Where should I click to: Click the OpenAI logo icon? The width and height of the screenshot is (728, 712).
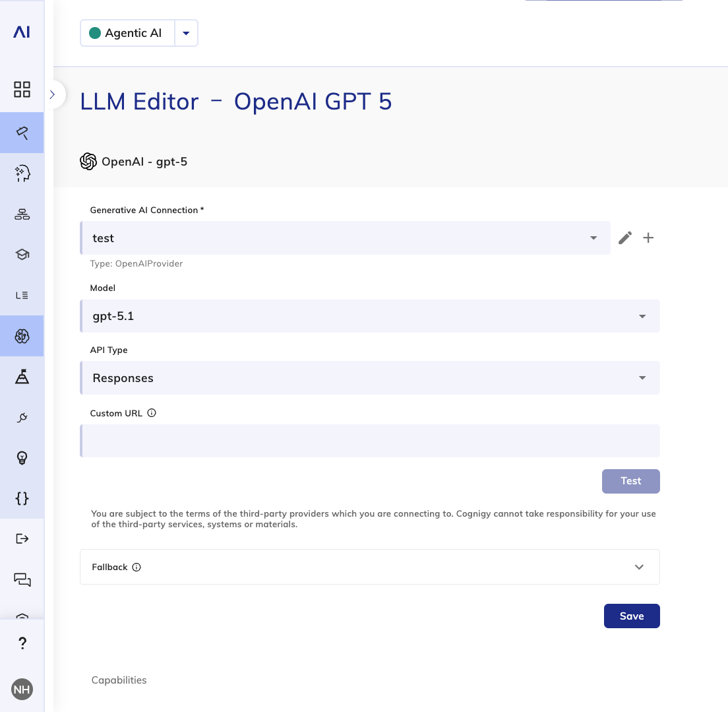click(x=88, y=161)
